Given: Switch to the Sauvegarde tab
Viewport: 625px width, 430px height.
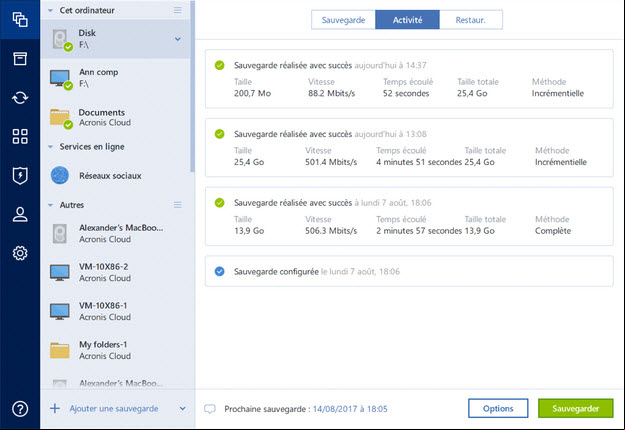Looking at the screenshot, I should click(343, 20).
